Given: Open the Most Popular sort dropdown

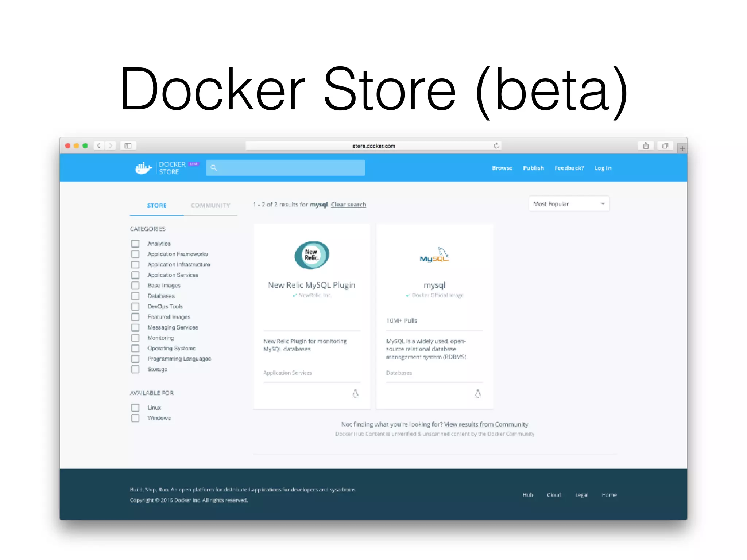Looking at the screenshot, I should 569,204.
